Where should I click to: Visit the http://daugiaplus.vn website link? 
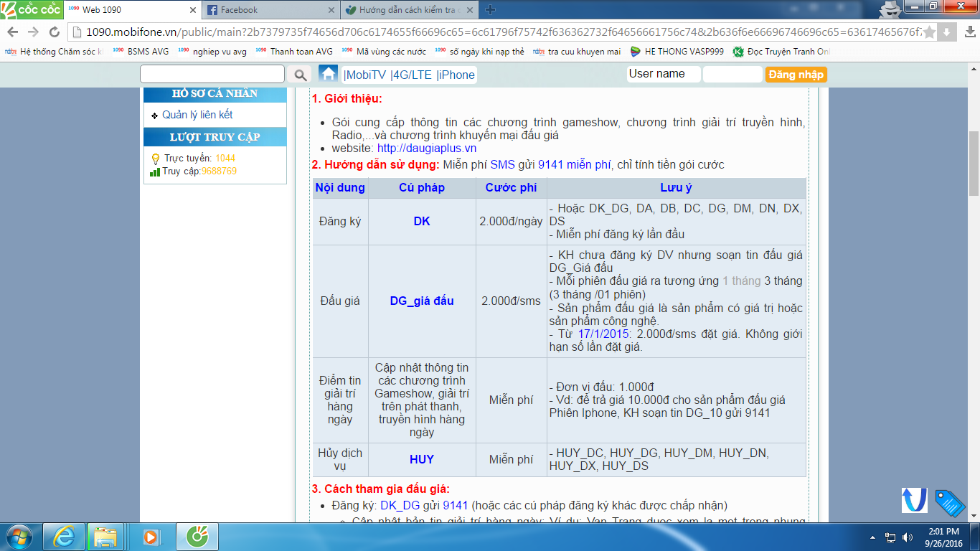(427, 149)
